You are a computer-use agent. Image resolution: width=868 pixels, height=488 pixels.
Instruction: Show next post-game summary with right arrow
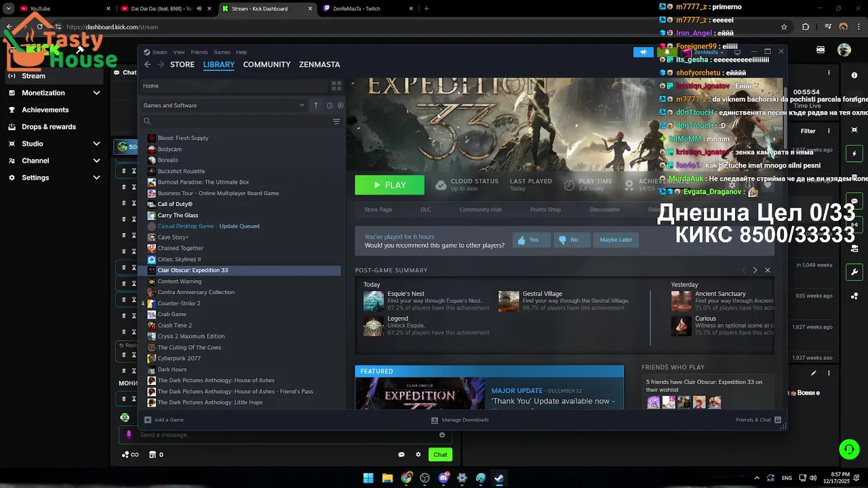755,270
